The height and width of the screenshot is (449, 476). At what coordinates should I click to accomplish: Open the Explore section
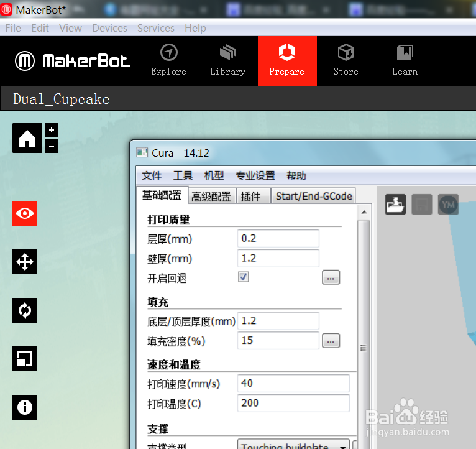[x=169, y=61]
